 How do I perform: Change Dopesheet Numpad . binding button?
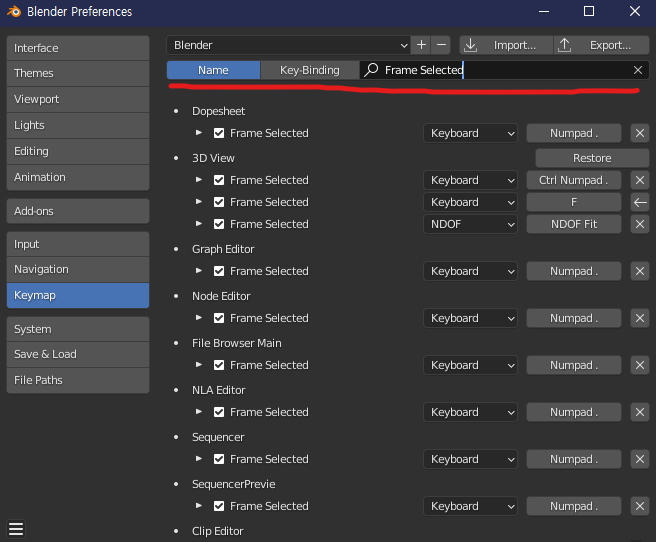click(x=574, y=133)
